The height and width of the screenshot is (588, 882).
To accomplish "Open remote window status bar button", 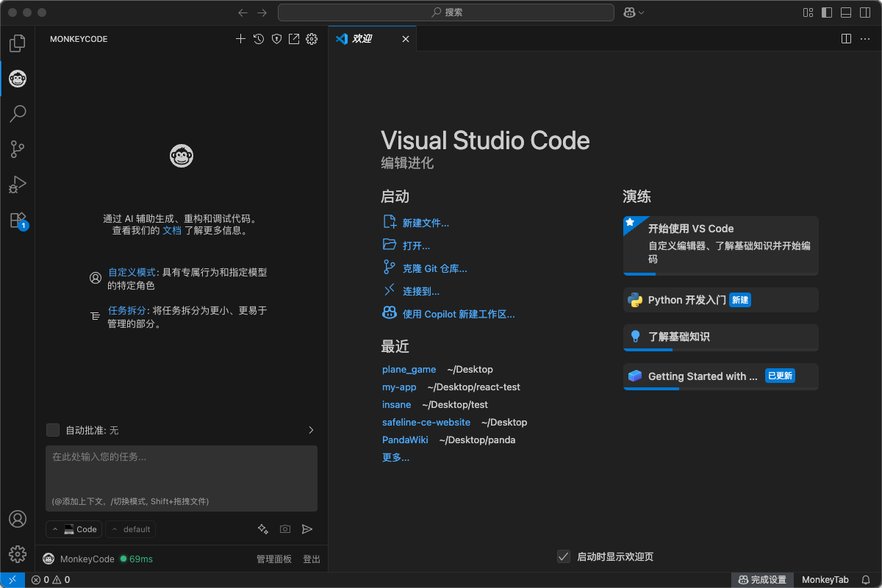I will (x=12, y=580).
